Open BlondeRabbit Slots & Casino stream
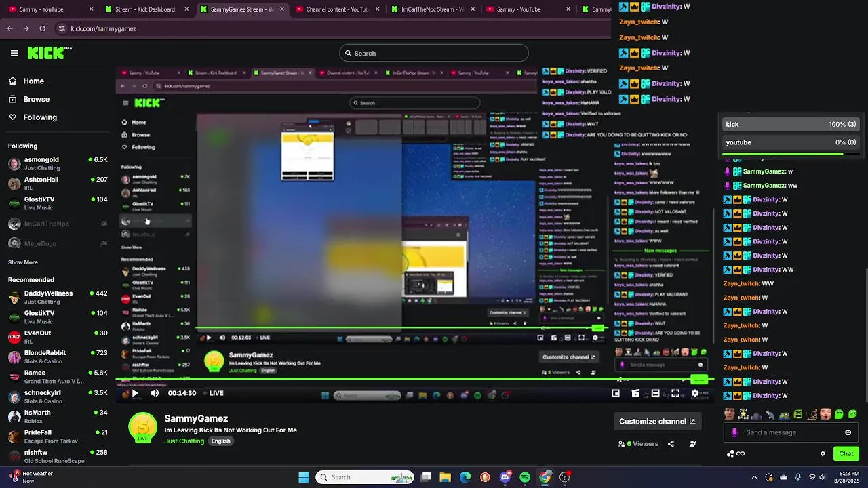868x488 pixels. tap(57, 357)
